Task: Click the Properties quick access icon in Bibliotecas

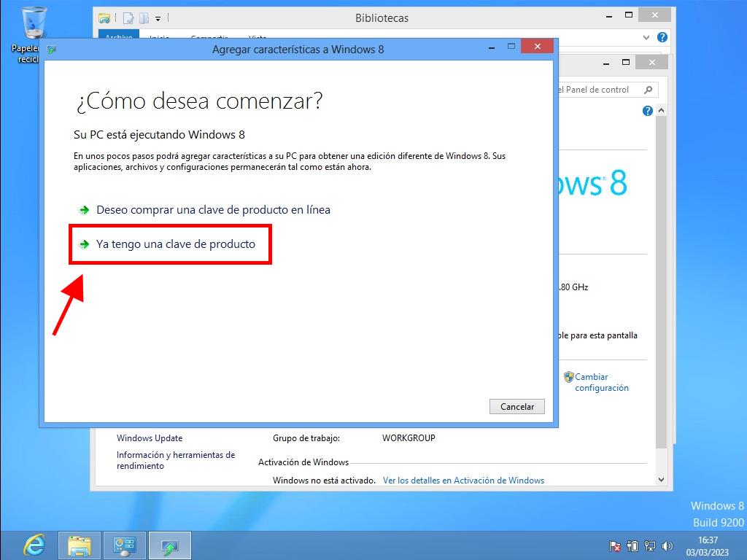Action: coord(128,18)
